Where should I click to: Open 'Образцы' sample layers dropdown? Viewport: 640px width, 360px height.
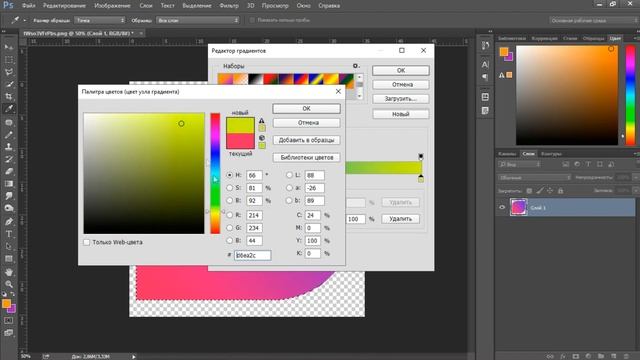[x=198, y=20]
